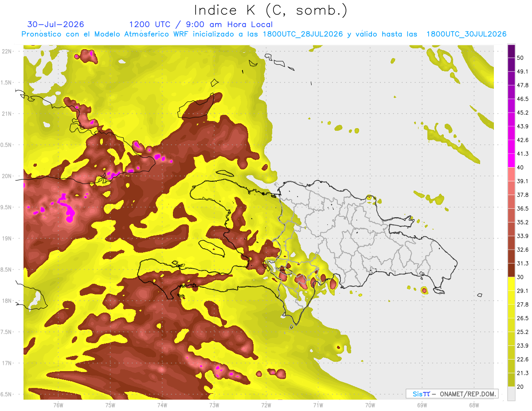Click the "33.9" color scale value
The width and height of the screenshot is (532, 411).
(523, 236)
